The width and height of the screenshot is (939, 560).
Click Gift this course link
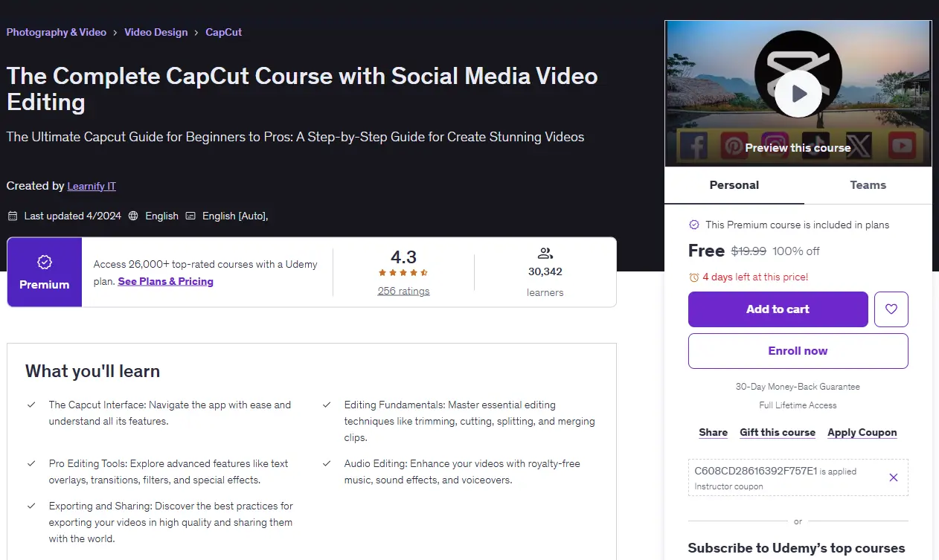778,432
